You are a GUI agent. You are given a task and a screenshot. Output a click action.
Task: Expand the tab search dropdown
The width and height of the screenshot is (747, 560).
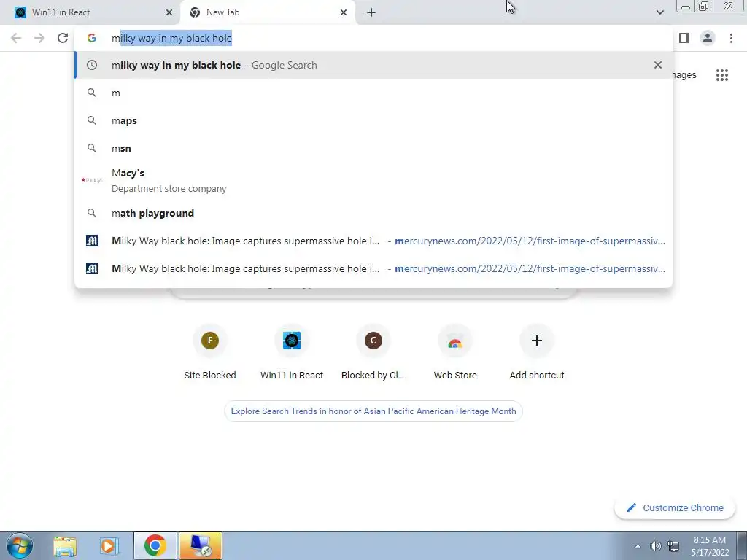point(659,12)
